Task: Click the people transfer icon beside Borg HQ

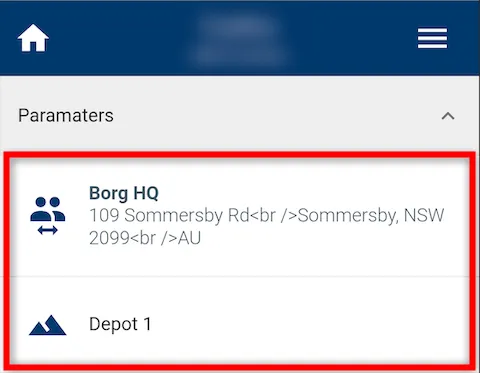Action: 47,216
